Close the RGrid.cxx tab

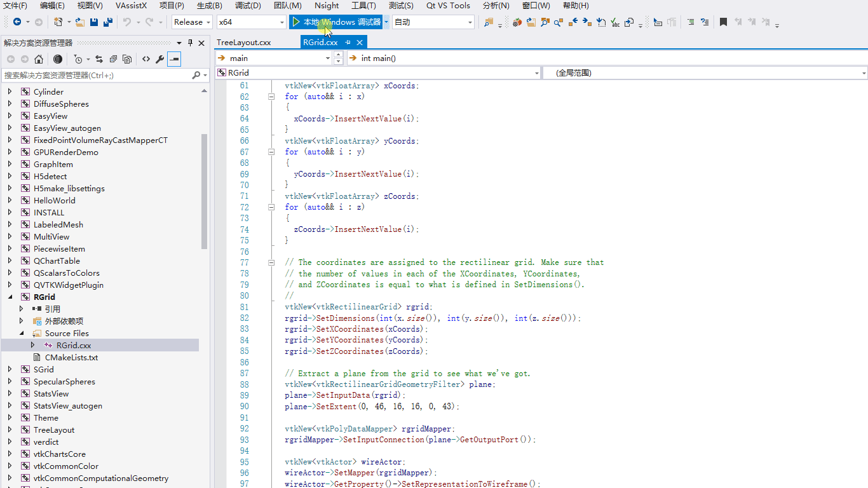[360, 43]
